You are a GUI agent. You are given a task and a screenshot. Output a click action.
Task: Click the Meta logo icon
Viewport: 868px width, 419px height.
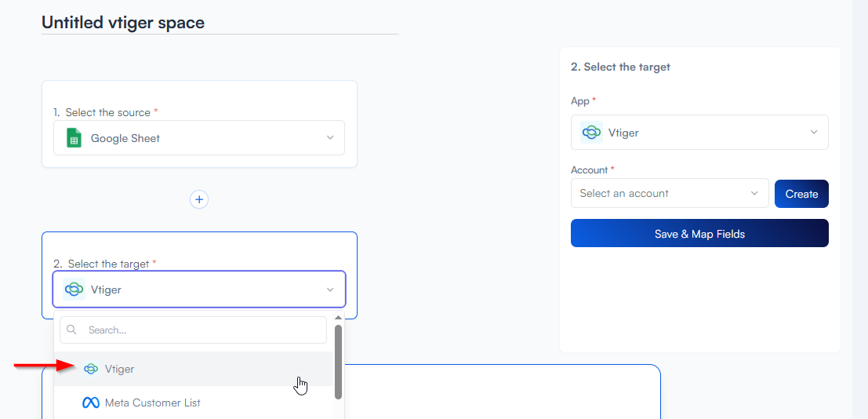[91, 403]
